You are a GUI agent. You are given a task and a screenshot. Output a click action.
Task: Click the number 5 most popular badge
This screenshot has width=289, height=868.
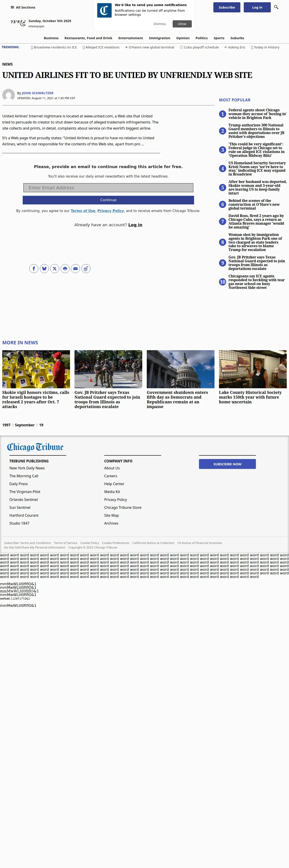click(222, 187)
